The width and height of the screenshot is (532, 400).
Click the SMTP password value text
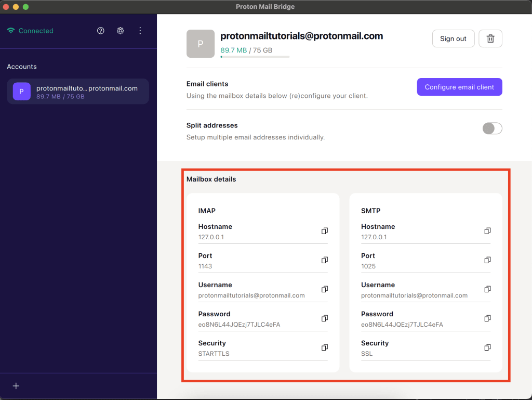(402, 325)
